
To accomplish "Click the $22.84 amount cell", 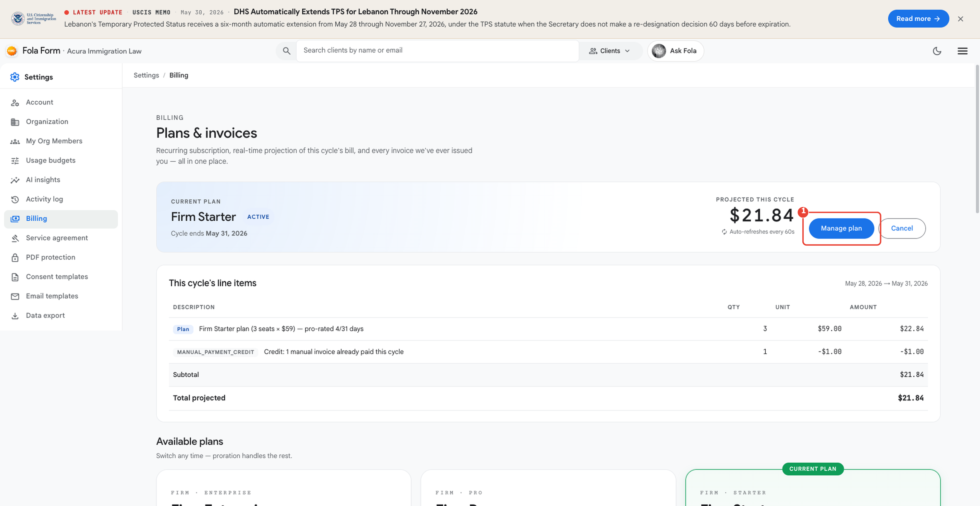I will pyautogui.click(x=912, y=329).
